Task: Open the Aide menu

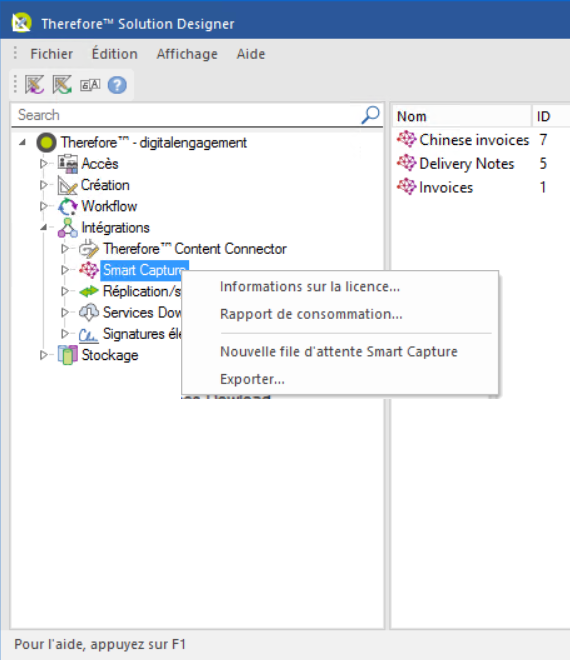Action: [251, 54]
